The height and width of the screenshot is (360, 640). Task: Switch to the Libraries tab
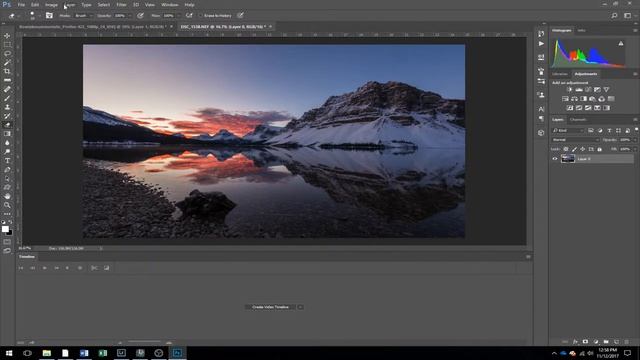560,74
